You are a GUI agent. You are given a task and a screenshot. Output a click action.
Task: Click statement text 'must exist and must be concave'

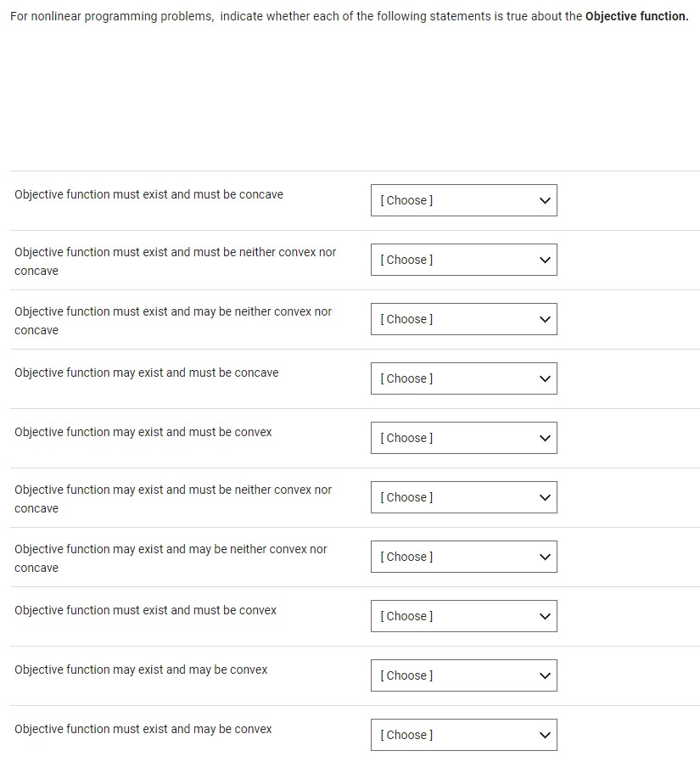148,194
